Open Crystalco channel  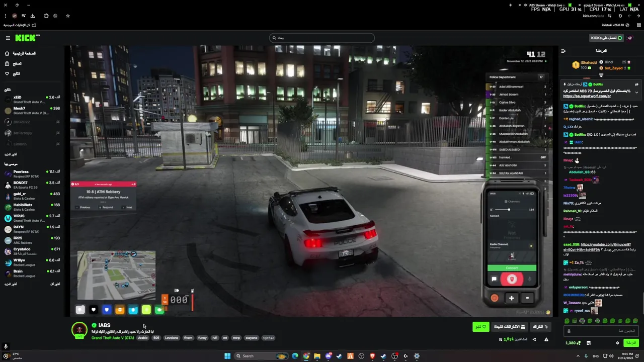(x=32, y=251)
